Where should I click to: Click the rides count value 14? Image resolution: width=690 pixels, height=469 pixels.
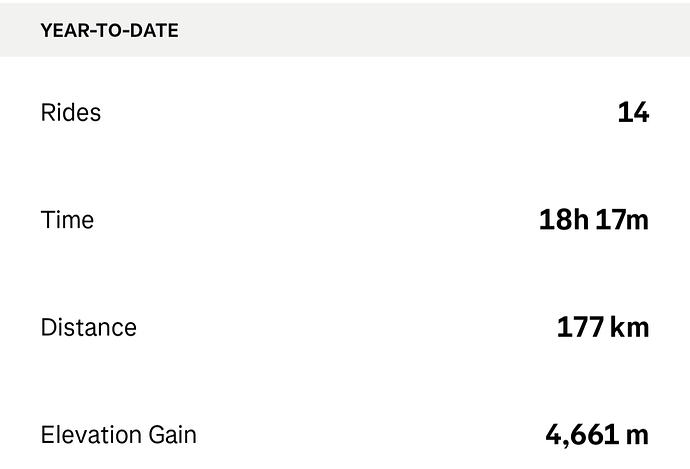[633, 112]
